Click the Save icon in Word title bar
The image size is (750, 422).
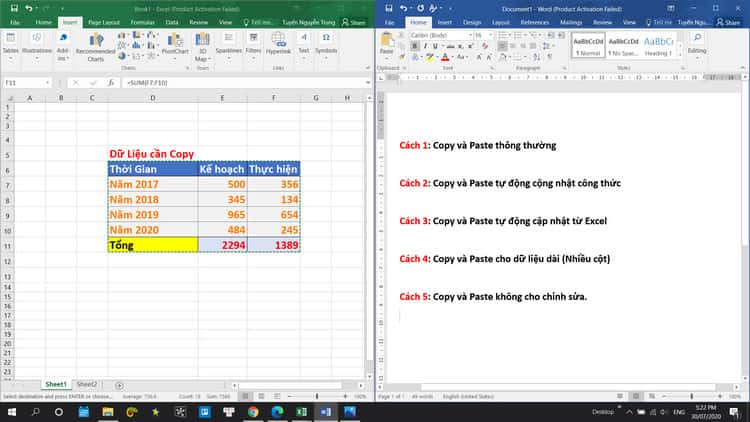389,8
